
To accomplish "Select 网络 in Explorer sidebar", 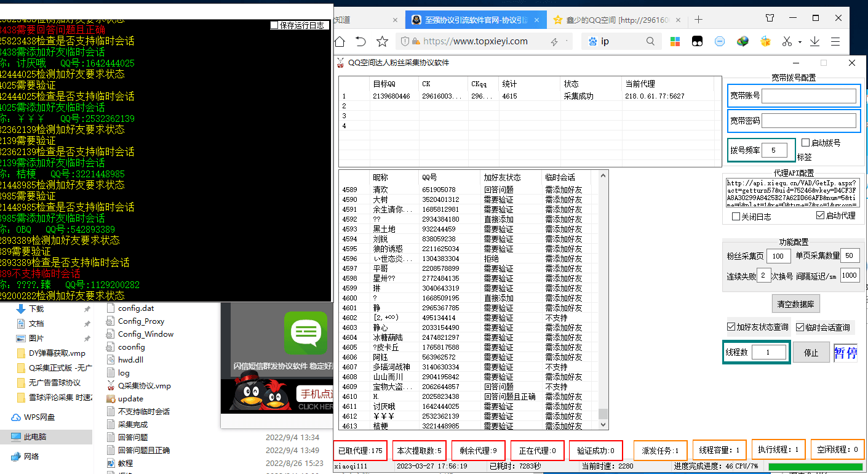I will click(25, 456).
